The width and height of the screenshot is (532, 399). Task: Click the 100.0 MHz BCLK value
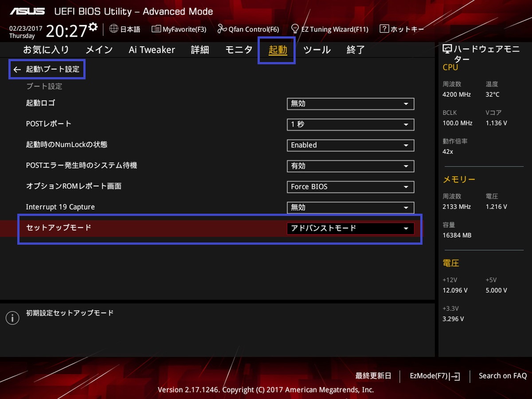click(458, 123)
